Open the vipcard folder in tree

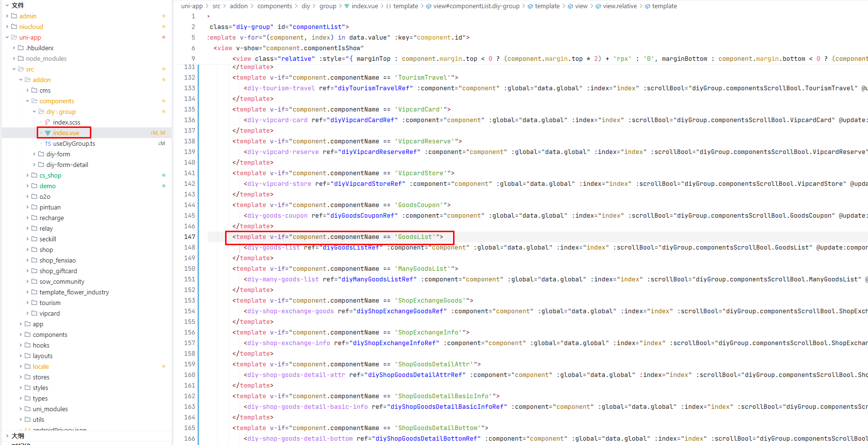pos(49,314)
